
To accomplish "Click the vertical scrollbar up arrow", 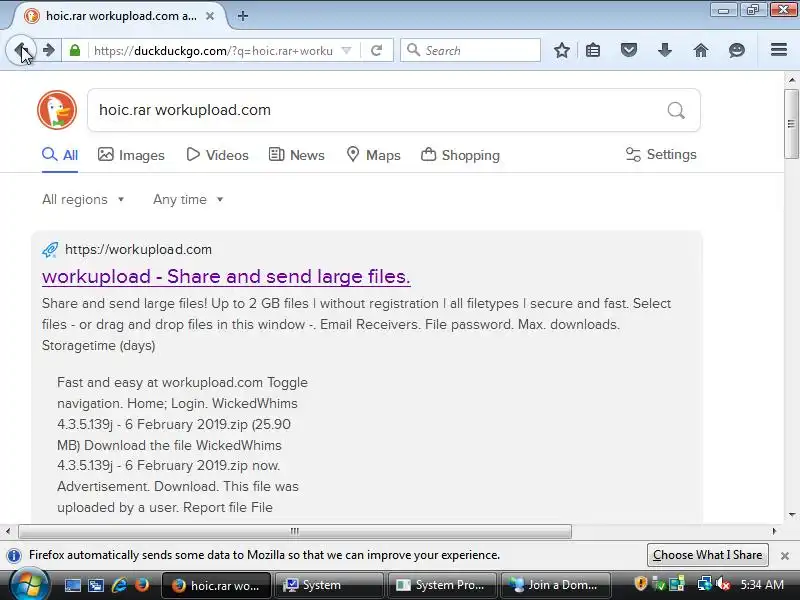I will [792, 80].
